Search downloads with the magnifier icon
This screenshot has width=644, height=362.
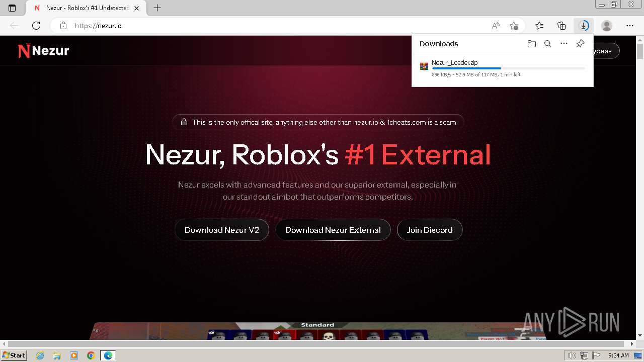pos(548,44)
